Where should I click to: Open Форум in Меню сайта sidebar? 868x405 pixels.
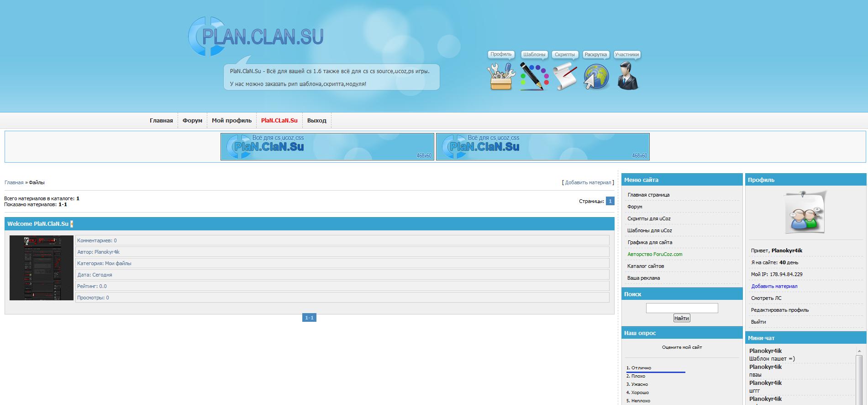635,207
